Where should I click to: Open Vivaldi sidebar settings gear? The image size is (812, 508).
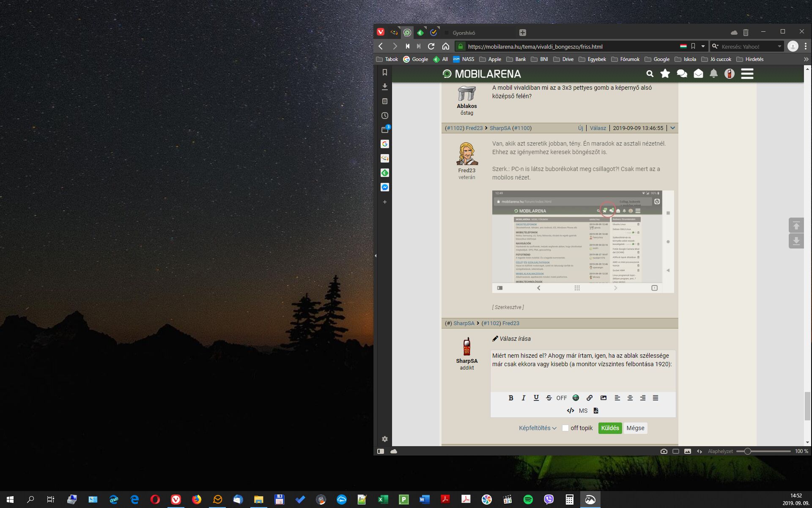tap(384, 439)
